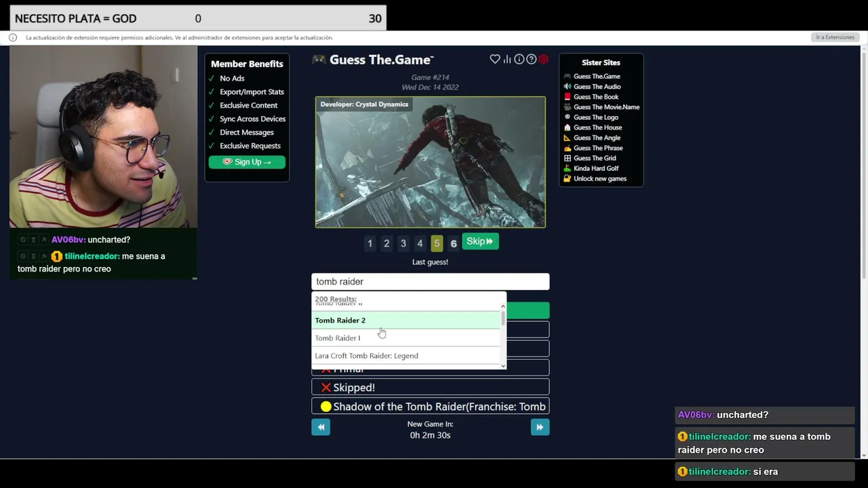
Task: Open the Guess The House link
Action: click(598, 127)
